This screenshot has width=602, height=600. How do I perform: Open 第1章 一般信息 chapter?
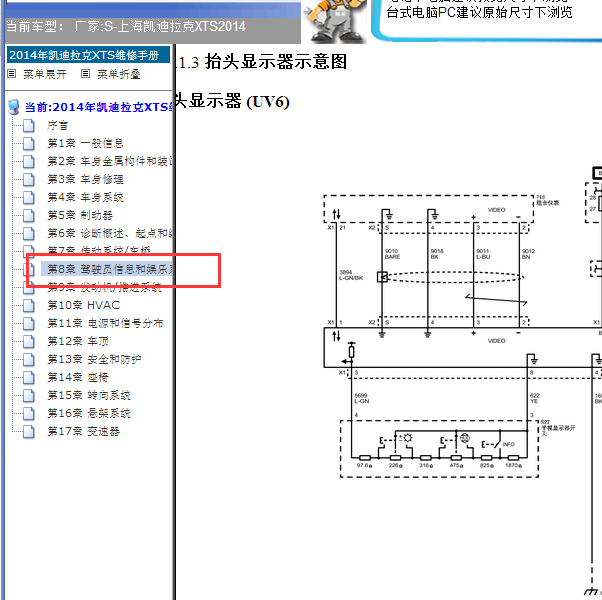(85, 144)
